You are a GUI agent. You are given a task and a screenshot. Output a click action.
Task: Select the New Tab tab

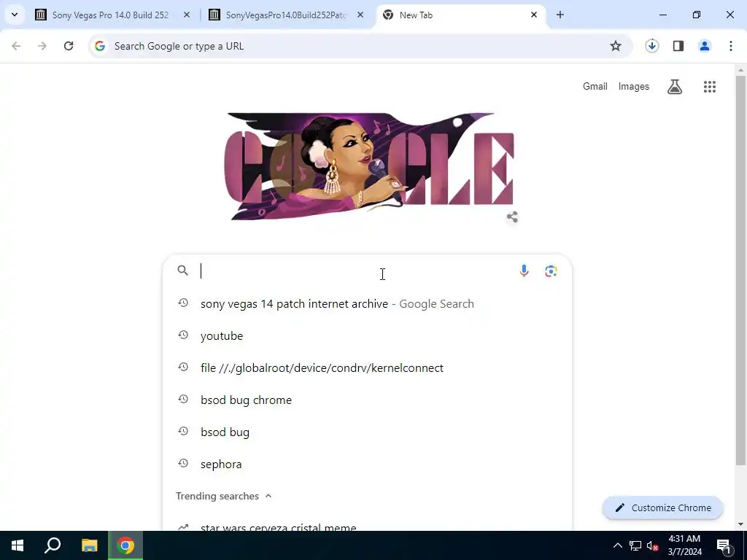coord(461,15)
